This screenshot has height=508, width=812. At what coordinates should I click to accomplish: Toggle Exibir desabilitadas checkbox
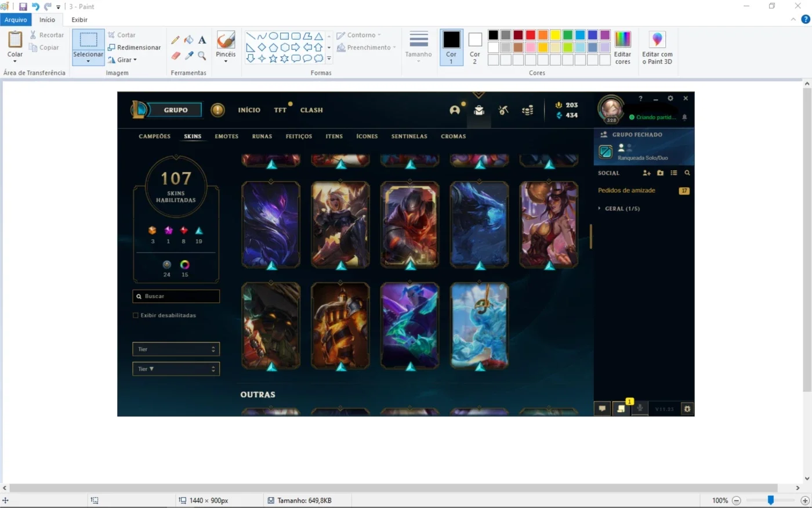point(136,315)
